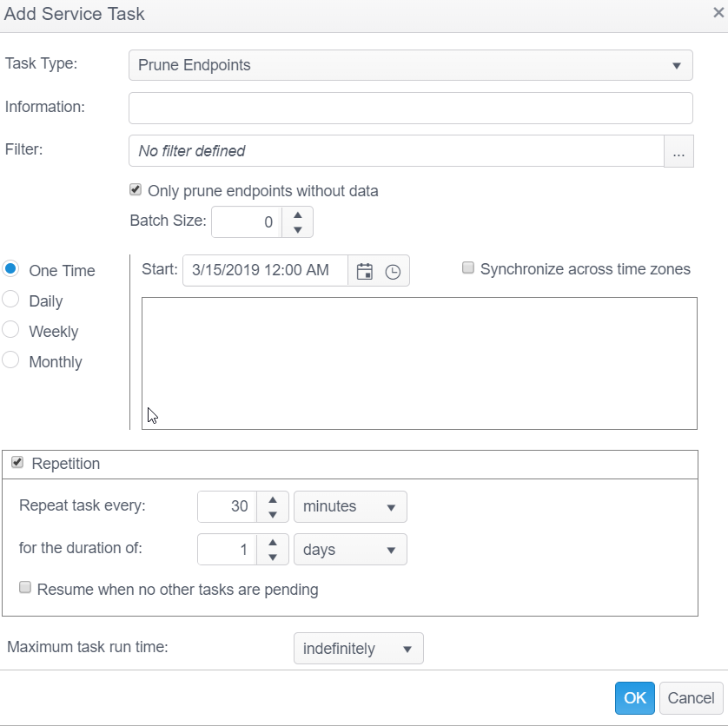Open the minutes unit dropdown
This screenshot has width=728, height=726.
(x=350, y=506)
